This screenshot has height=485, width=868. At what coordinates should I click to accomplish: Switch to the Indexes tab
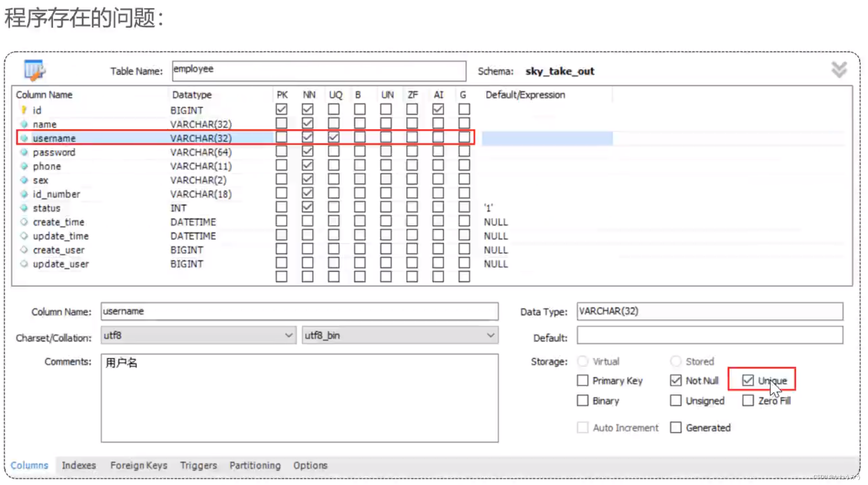click(x=79, y=465)
